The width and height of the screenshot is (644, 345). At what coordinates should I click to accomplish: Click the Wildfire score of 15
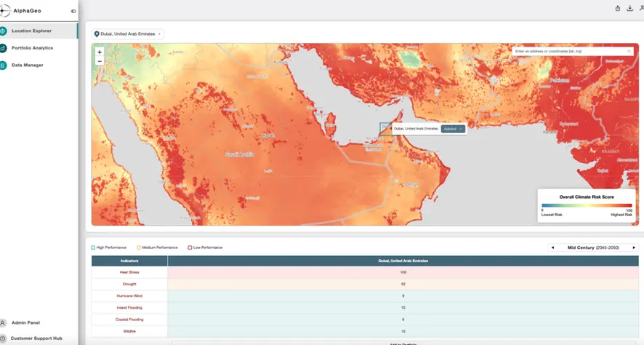tap(403, 331)
